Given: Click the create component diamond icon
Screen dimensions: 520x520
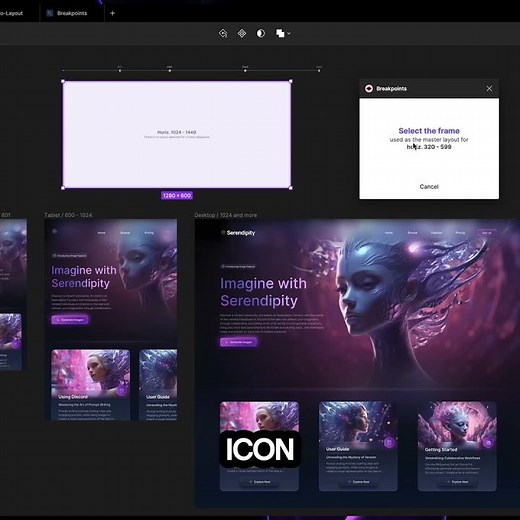Looking at the screenshot, I should 242,33.
